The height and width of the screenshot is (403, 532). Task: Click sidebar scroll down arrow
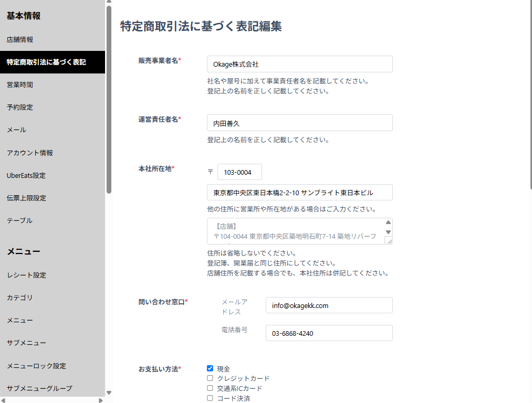[109, 393]
